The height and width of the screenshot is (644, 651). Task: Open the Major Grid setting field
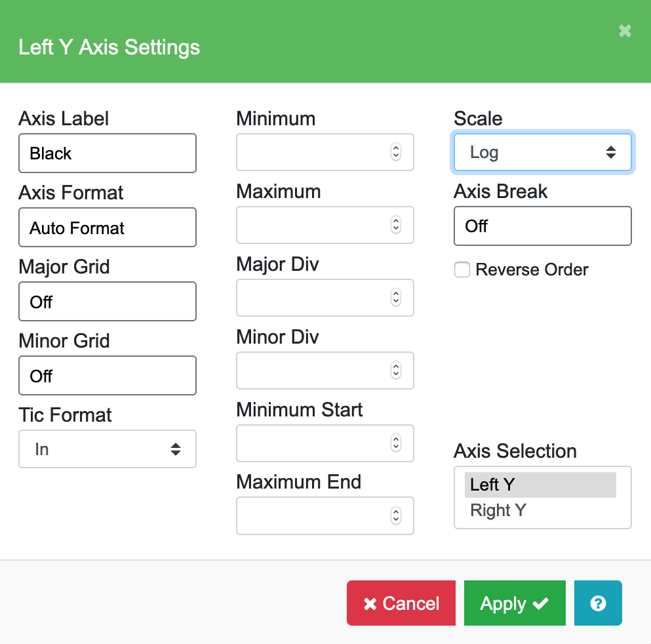(108, 302)
